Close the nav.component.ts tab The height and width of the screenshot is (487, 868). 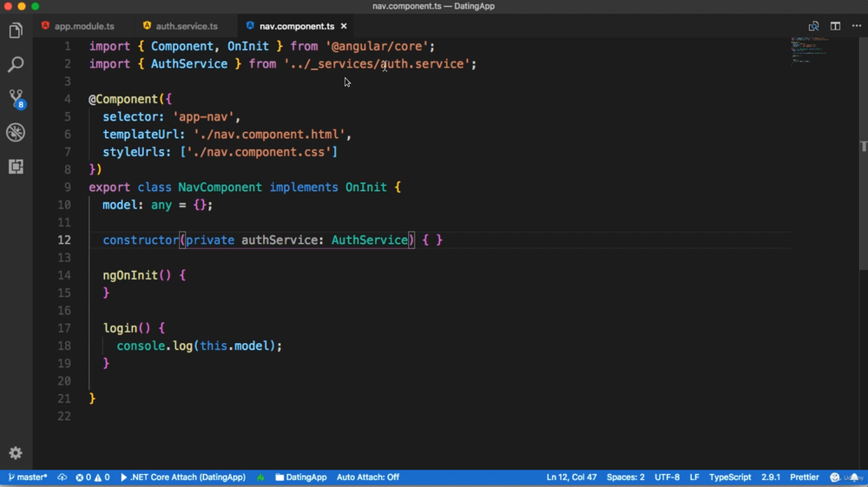click(344, 26)
